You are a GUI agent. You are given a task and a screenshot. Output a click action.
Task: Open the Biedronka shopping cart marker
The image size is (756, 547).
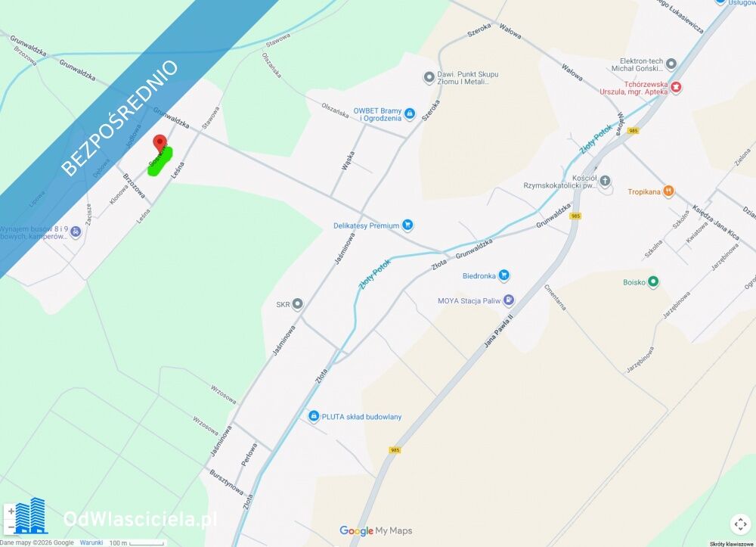pos(503,275)
